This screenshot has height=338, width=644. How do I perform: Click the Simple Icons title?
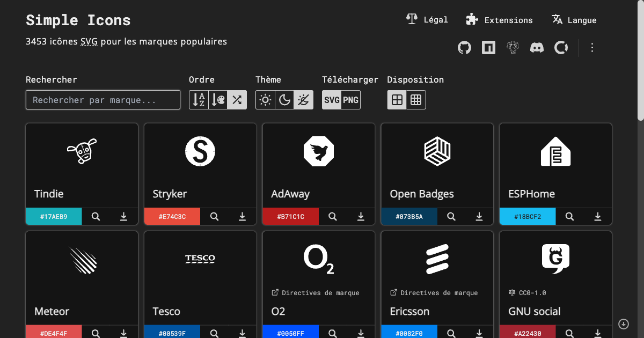78,20
